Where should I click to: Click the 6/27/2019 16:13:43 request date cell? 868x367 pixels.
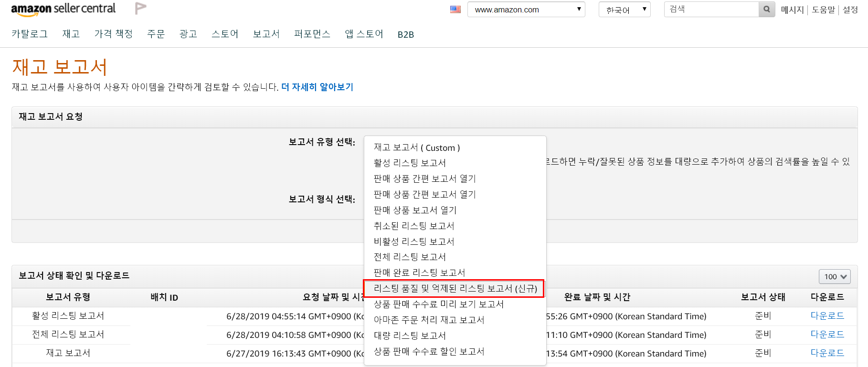[295, 353]
